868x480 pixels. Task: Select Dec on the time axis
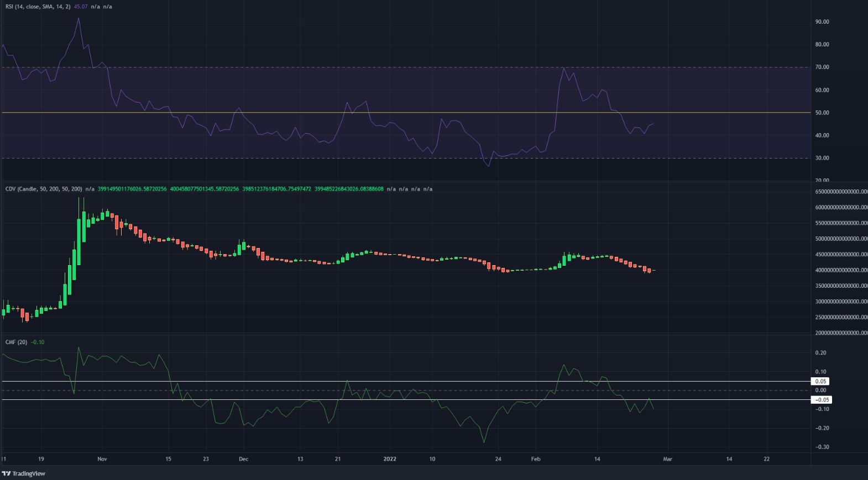tap(243, 459)
